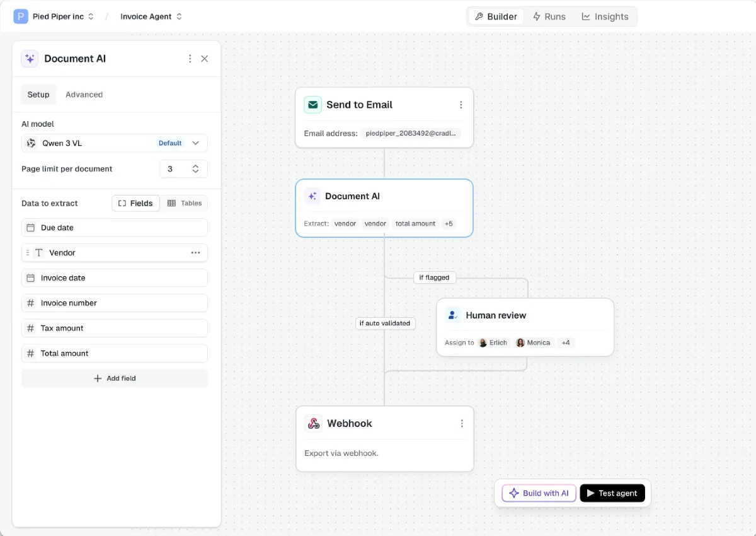Open the more options menu for Vendor field
The height and width of the screenshot is (536, 756).
coord(196,253)
